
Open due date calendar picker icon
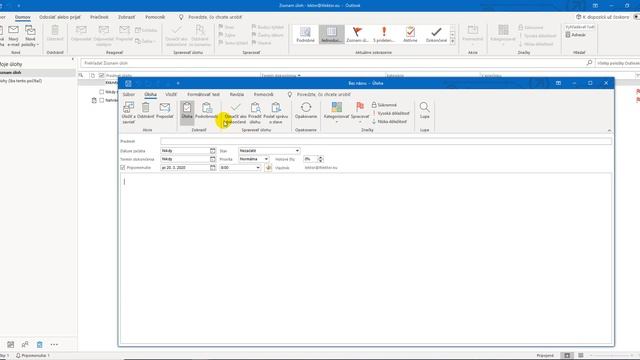pos(213,159)
